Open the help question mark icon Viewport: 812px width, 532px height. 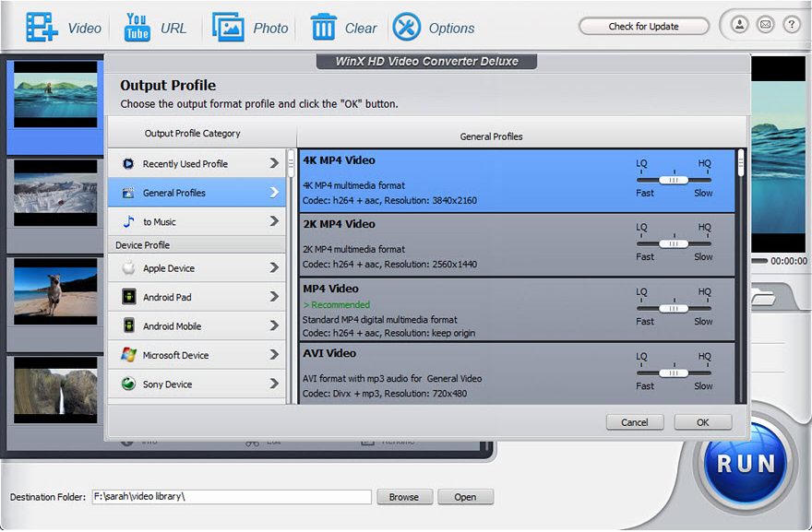pos(792,24)
